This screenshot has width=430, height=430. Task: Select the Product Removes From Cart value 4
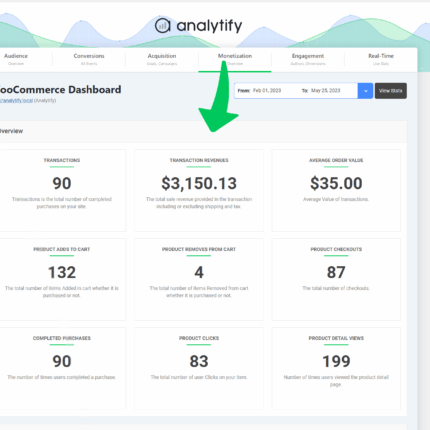(199, 272)
